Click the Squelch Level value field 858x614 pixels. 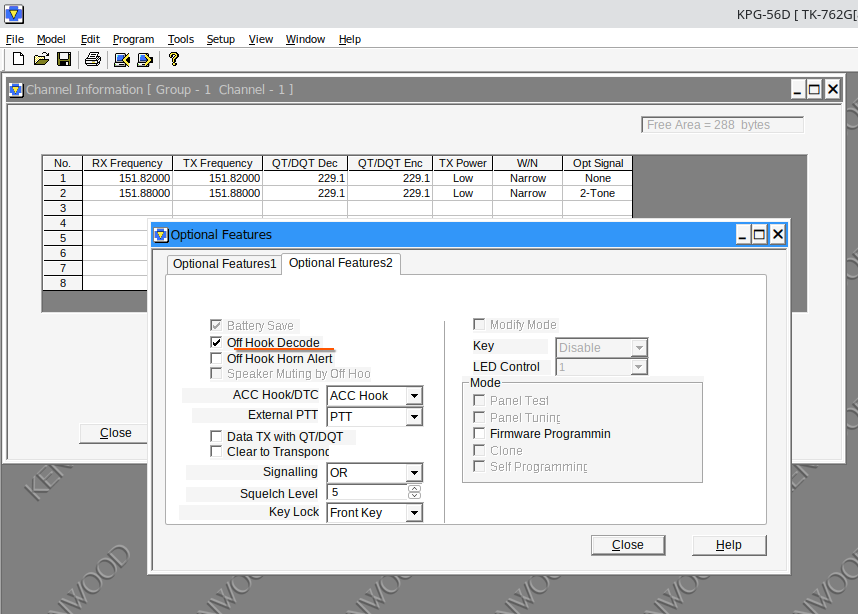(x=367, y=492)
